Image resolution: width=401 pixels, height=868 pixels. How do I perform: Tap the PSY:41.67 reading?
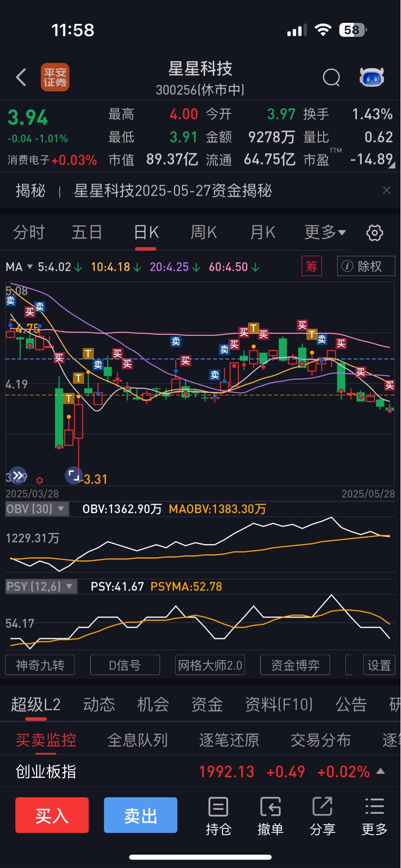click(x=117, y=586)
